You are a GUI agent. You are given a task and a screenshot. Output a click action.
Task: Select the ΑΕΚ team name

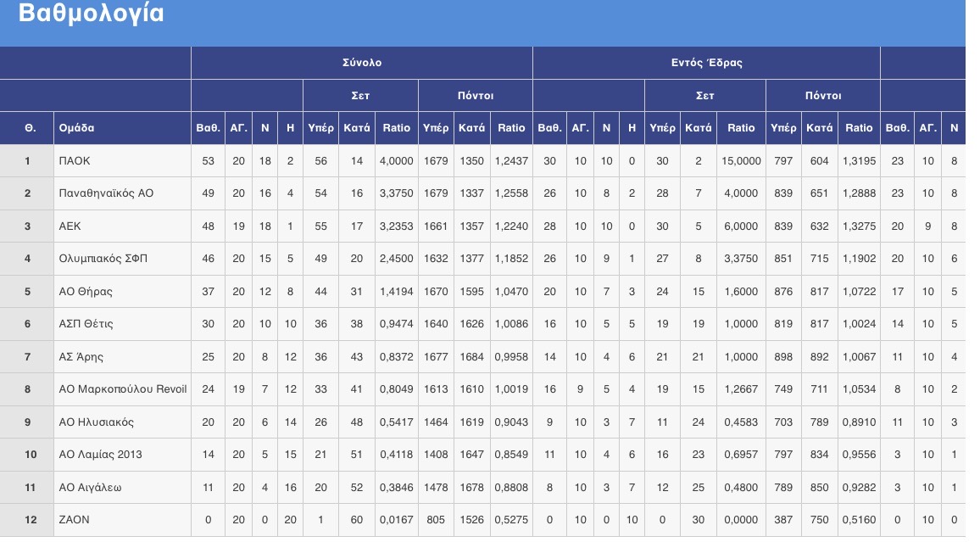click(70, 226)
